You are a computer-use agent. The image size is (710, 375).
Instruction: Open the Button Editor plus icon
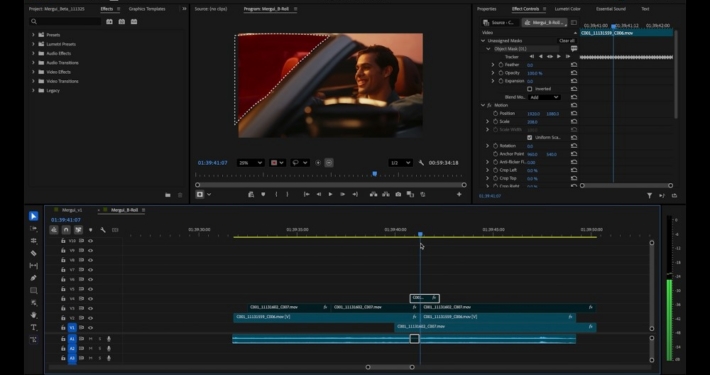[459, 194]
